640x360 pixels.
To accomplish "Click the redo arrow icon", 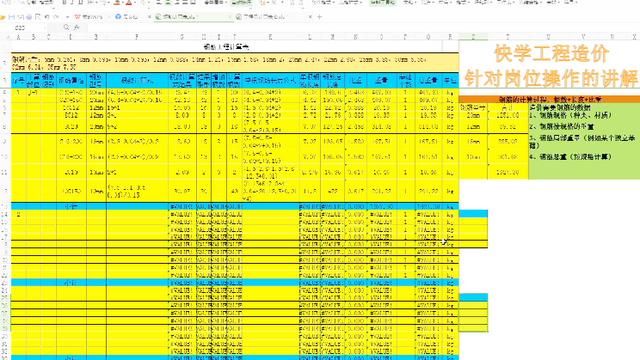I will click(x=56, y=17).
